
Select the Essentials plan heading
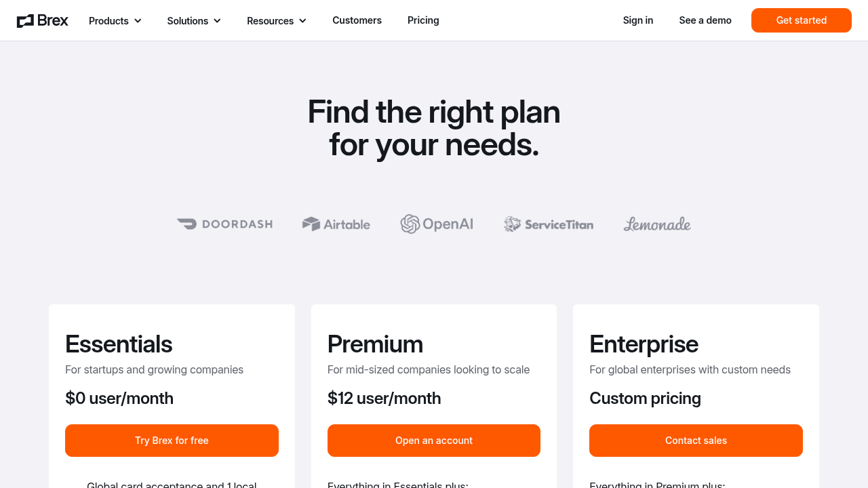click(119, 344)
